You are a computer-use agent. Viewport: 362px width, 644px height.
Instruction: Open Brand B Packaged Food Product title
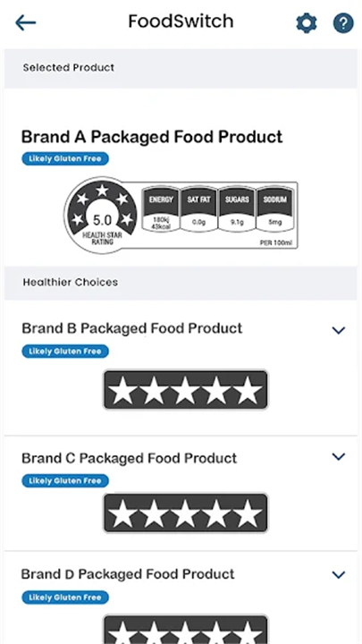tap(131, 328)
